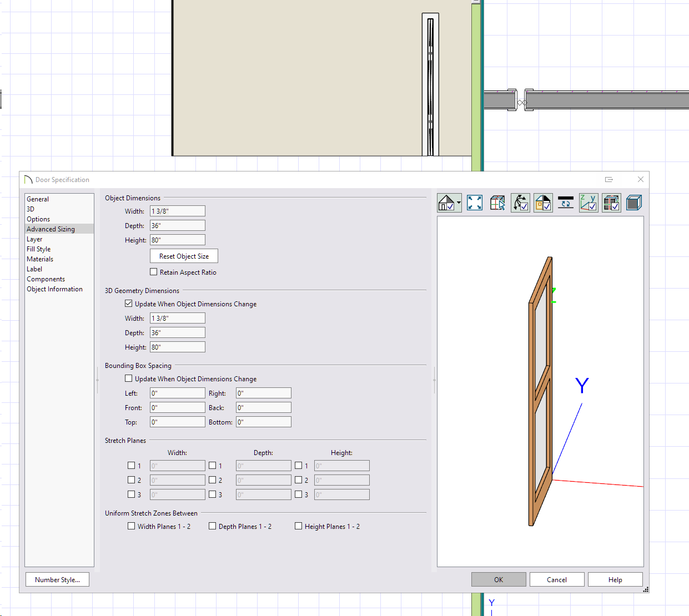This screenshot has height=616, width=689.
Task: Toggle the Z/Y axes display icon
Action: tap(588, 203)
